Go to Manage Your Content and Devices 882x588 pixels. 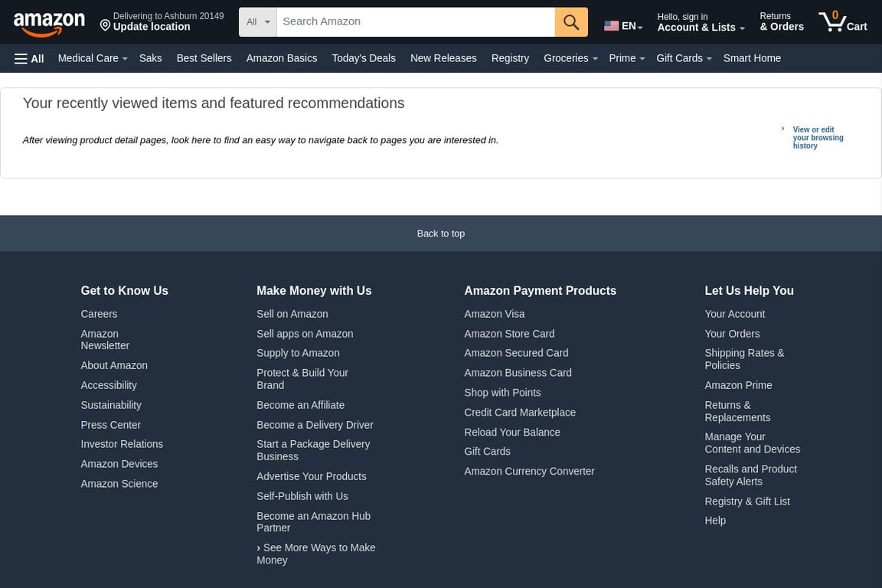pyautogui.click(x=752, y=443)
